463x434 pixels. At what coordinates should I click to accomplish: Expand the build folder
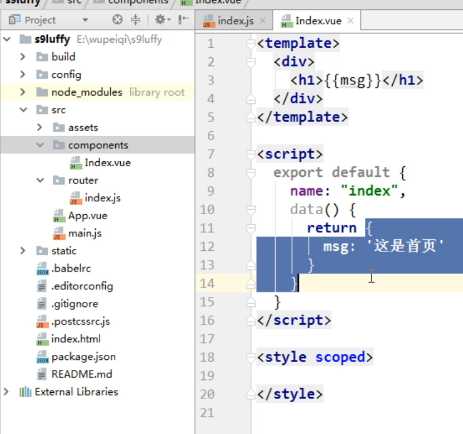(23, 57)
